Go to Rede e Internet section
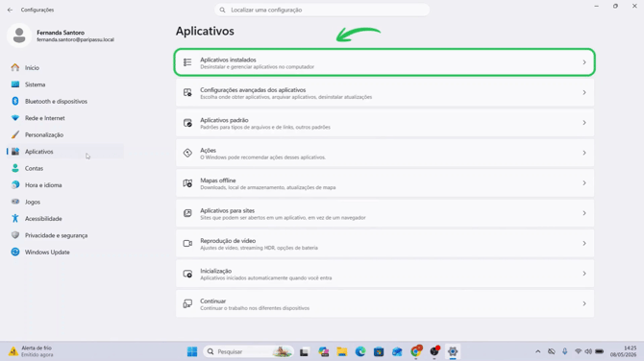This screenshot has height=361, width=644. (x=65, y=118)
